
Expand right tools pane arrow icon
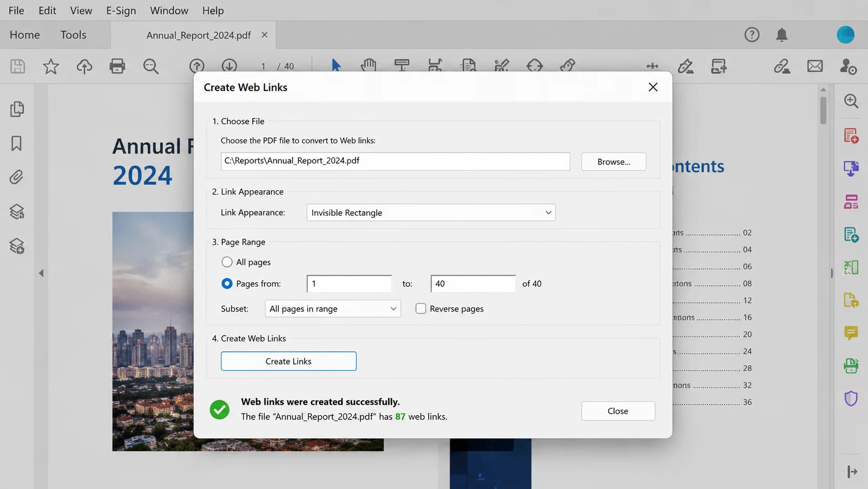click(x=852, y=471)
